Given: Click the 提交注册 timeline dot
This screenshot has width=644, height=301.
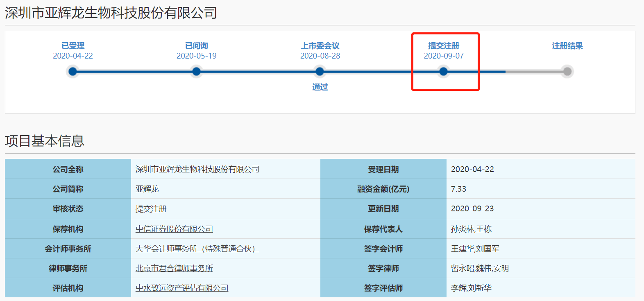Looking at the screenshot, I should [x=443, y=72].
